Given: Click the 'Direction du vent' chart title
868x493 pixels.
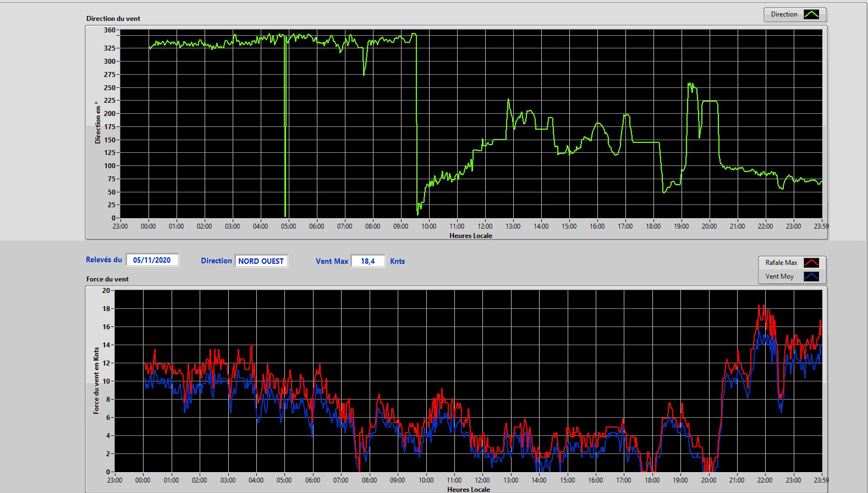Looking at the screenshot, I should click(x=113, y=19).
